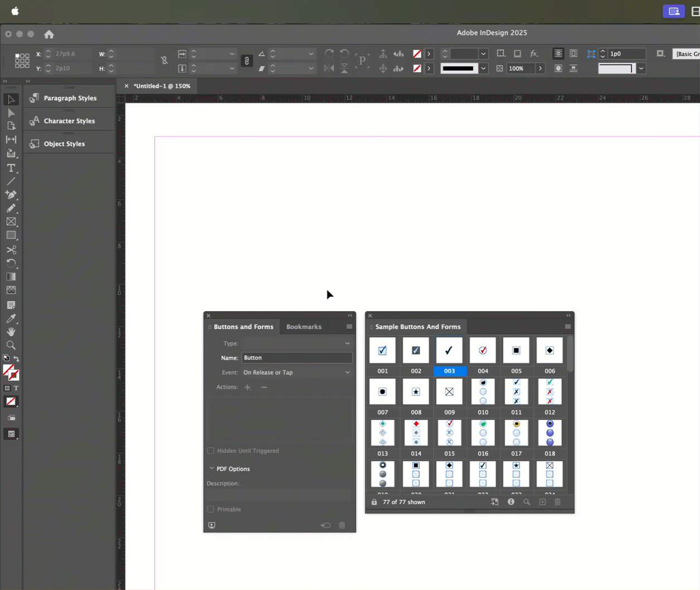Toggle Hidden Until Triggered checkbox
The image size is (700, 590).
tap(211, 451)
